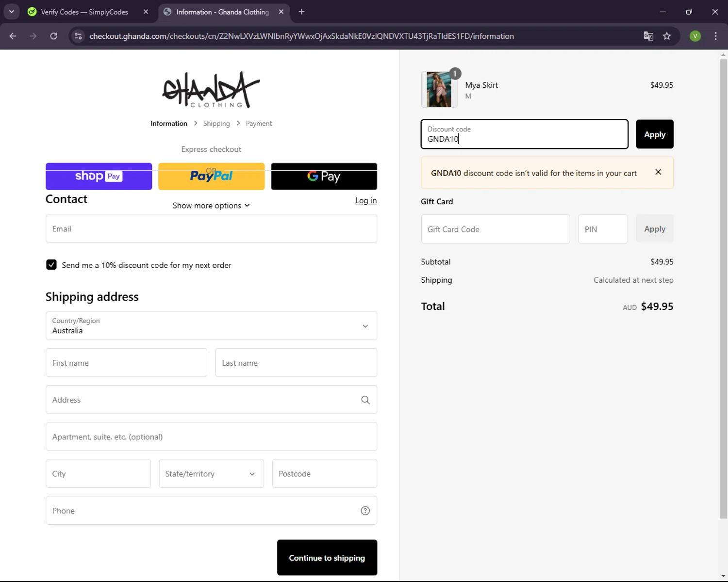The height and width of the screenshot is (582, 728).
Task: Click the translate page icon
Action: [x=648, y=36]
